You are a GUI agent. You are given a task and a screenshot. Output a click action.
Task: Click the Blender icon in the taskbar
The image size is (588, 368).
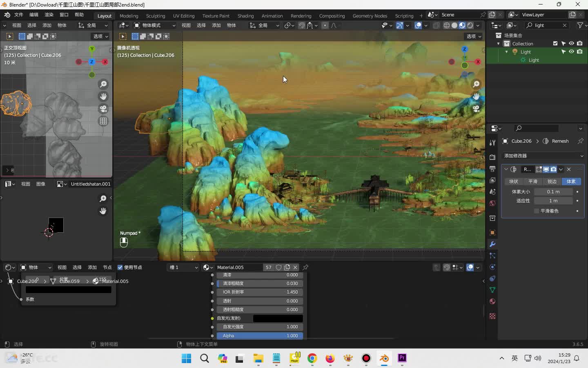point(384,358)
